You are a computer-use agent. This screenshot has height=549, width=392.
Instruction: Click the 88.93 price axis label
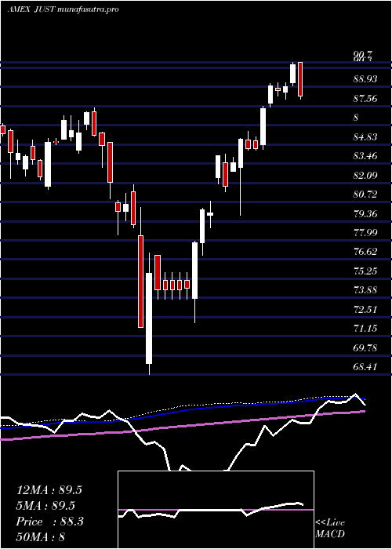365,79
